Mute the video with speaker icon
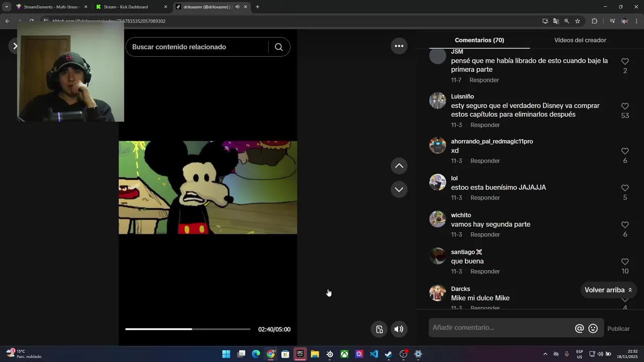The height and width of the screenshot is (362, 644). pyautogui.click(x=398, y=329)
